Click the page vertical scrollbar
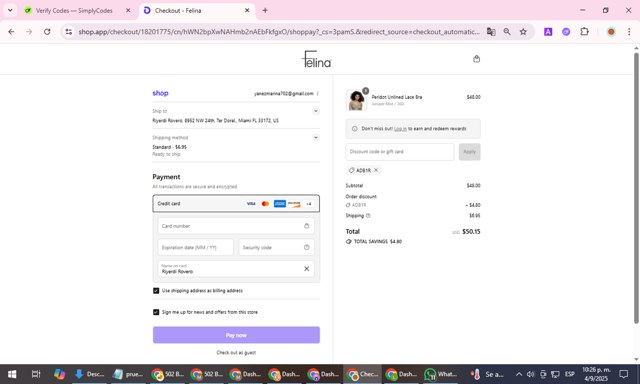640x384 pixels. (x=636, y=188)
